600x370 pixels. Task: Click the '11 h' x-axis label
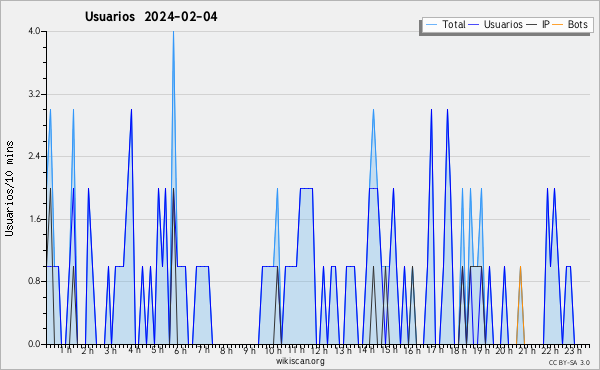296,350
